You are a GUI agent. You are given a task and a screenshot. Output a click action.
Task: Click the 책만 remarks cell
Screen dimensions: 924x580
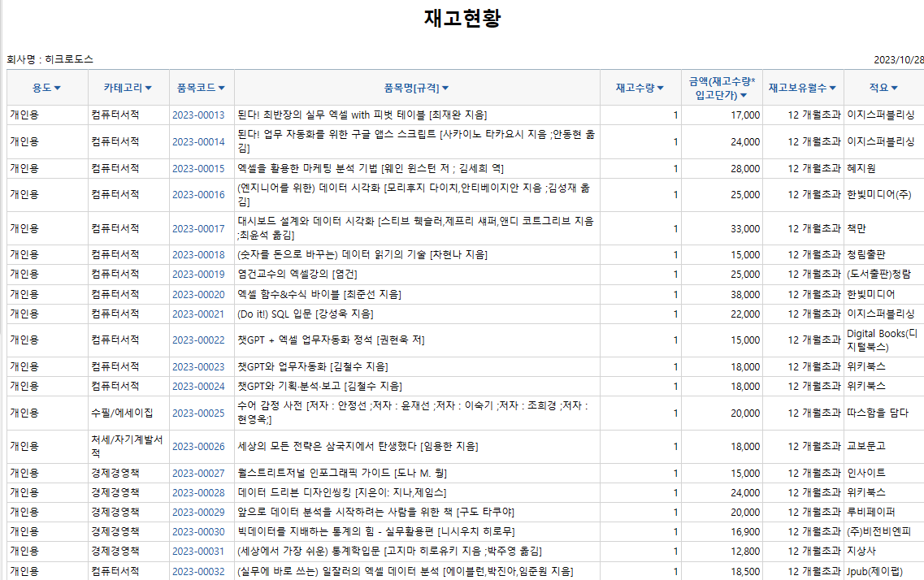884,229
